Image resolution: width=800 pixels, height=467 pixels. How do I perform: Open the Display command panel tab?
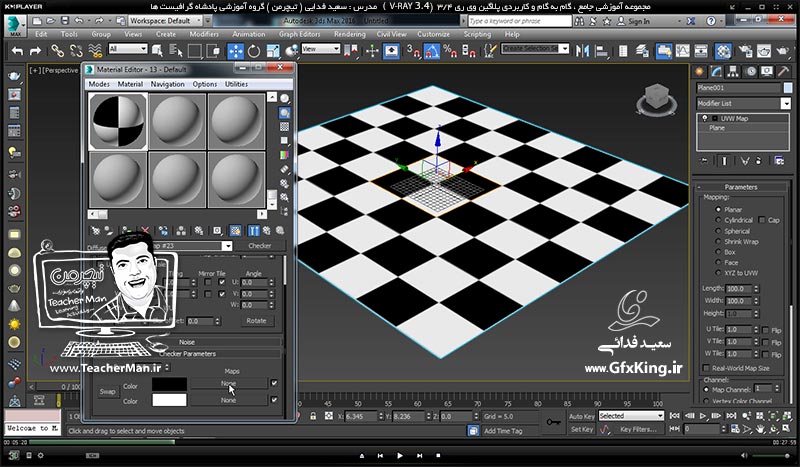[767, 71]
